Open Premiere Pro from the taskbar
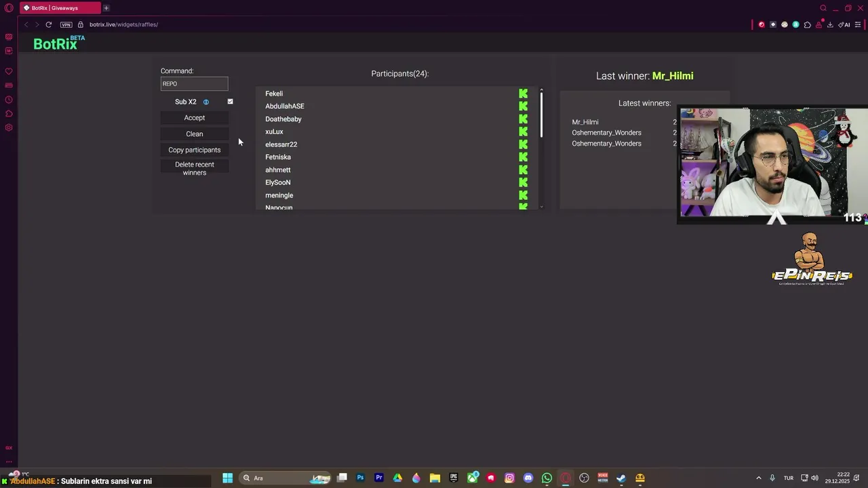 pos(379,478)
